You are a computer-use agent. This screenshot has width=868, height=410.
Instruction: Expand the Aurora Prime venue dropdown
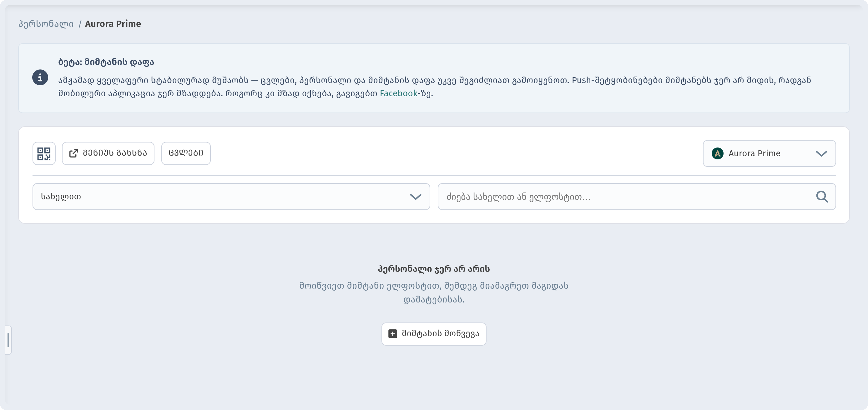[769, 153]
